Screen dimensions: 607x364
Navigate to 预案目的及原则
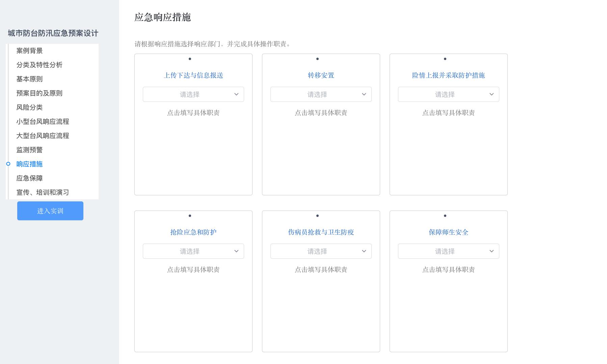pos(39,93)
